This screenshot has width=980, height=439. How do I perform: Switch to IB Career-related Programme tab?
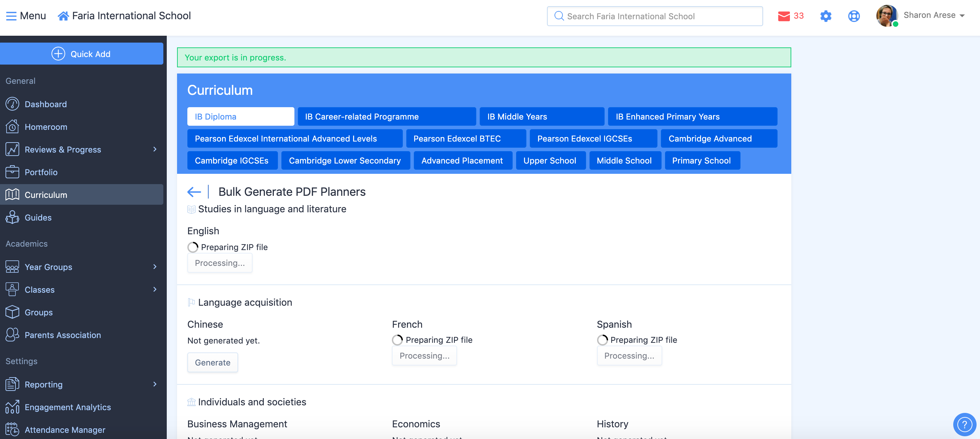386,116
